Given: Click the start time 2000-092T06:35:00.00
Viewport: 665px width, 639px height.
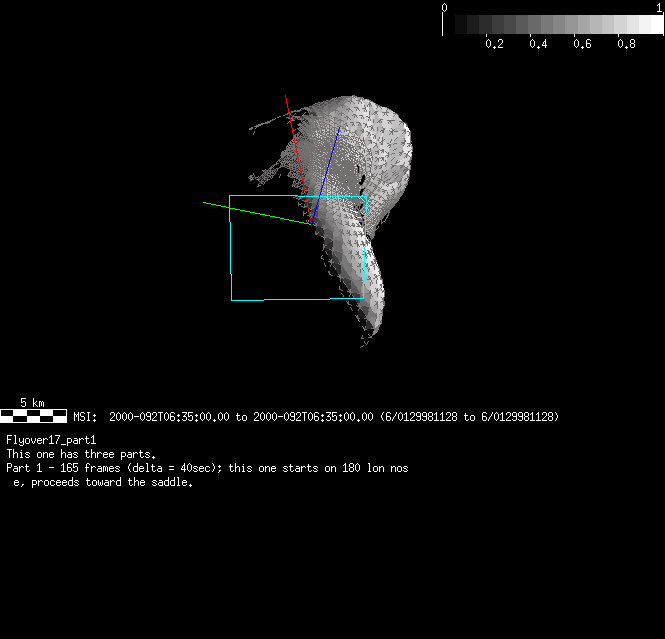Looking at the screenshot, I should (169, 416).
